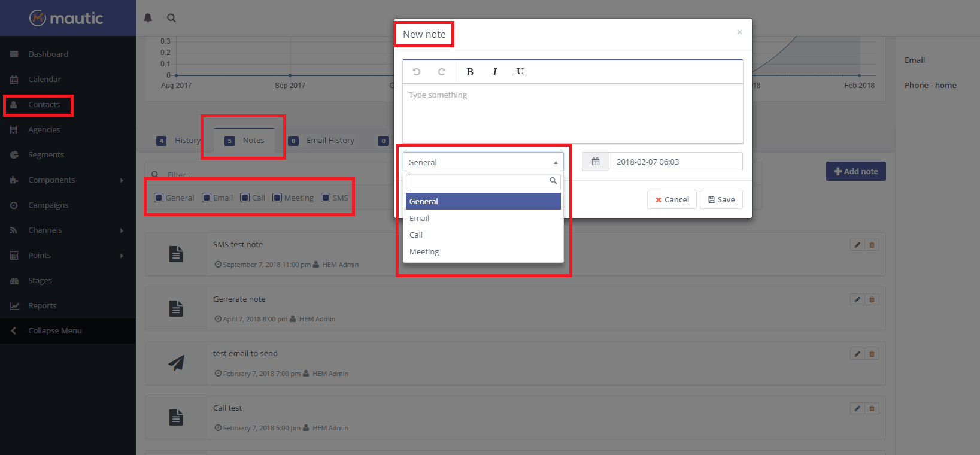
Task: Open Contacts from sidebar
Action: point(68,104)
